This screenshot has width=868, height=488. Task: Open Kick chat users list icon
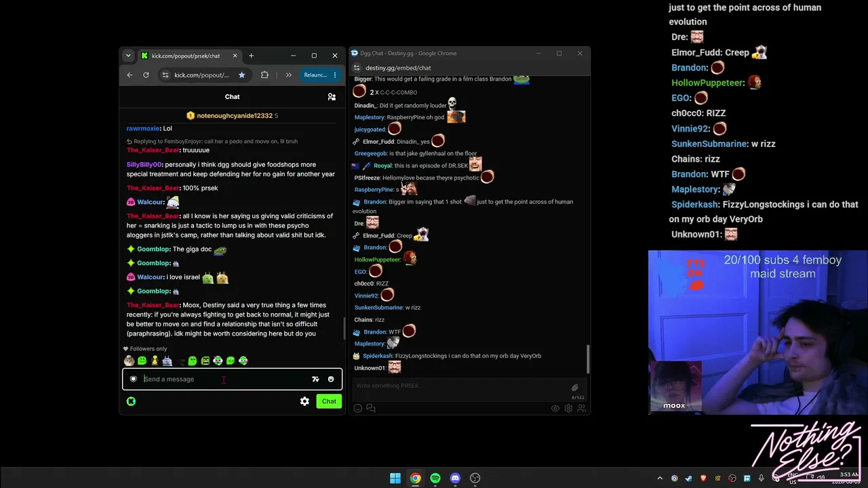[332, 97]
